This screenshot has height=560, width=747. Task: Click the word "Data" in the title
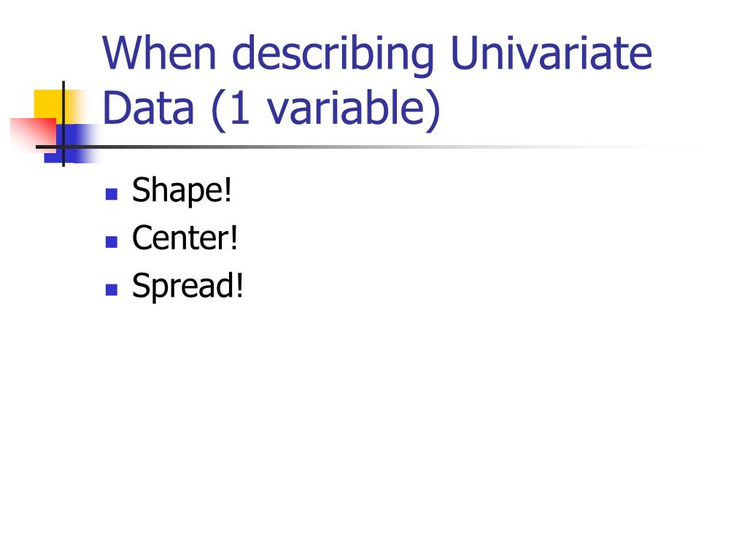(148, 108)
